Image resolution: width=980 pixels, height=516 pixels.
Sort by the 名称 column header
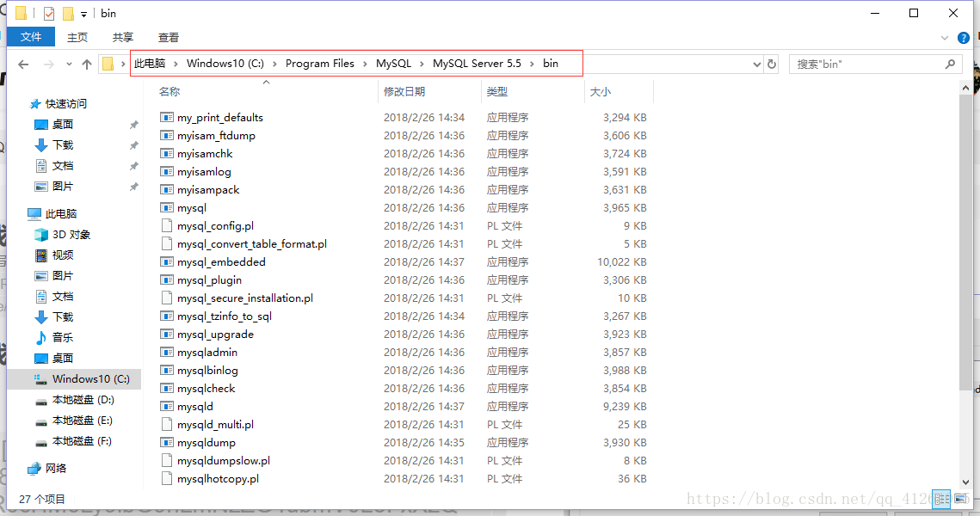[169, 92]
